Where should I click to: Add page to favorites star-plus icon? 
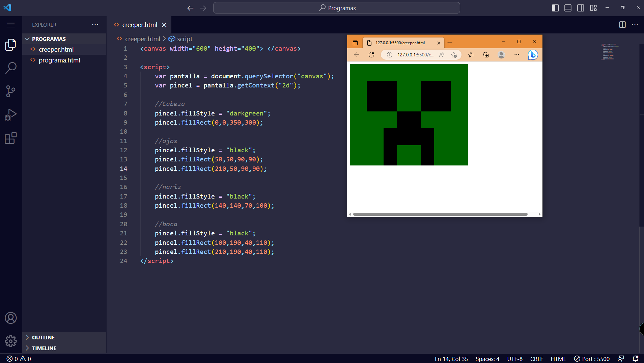pyautogui.click(x=454, y=55)
